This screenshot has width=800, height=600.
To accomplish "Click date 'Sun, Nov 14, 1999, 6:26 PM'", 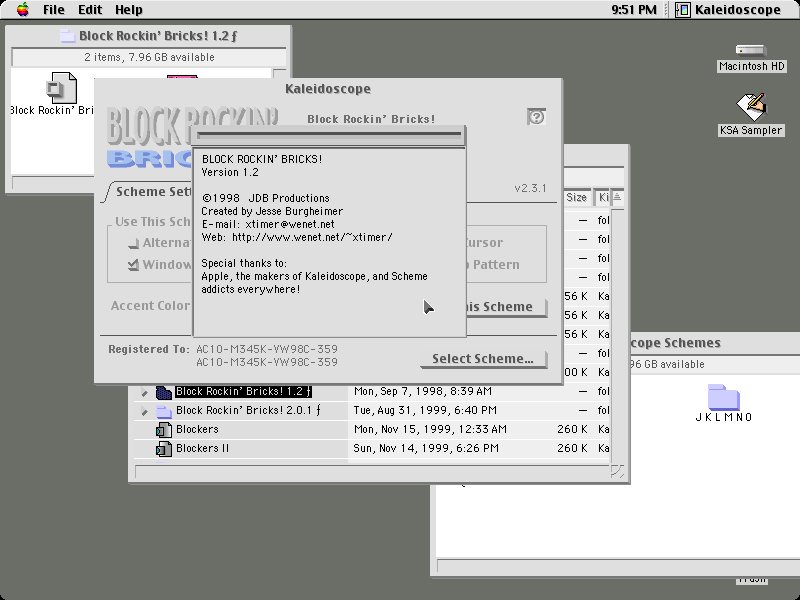I will coord(426,448).
